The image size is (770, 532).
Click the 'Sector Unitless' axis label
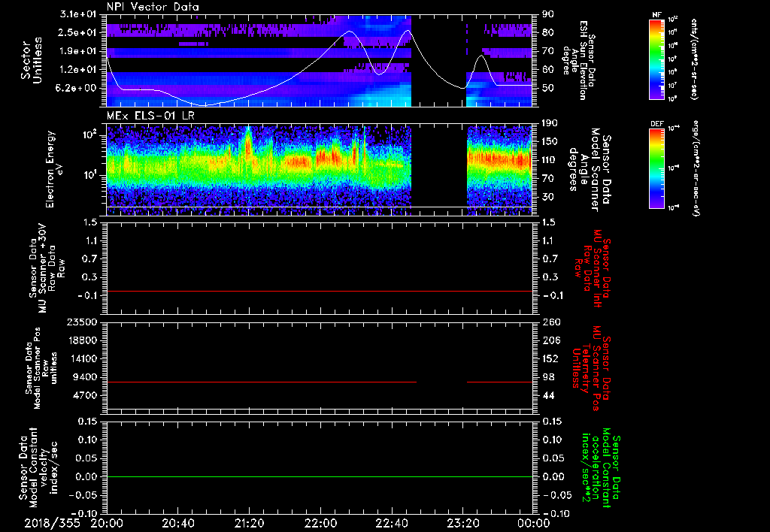32,60
